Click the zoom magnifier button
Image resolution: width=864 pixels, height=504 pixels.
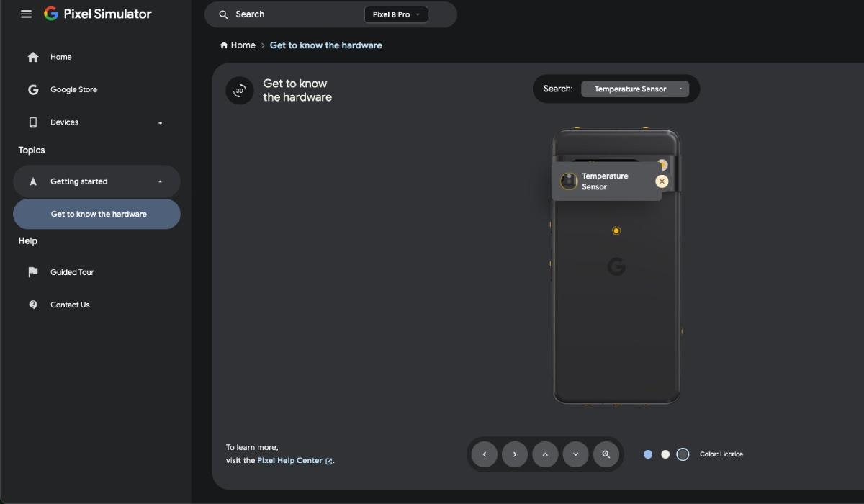tap(606, 454)
